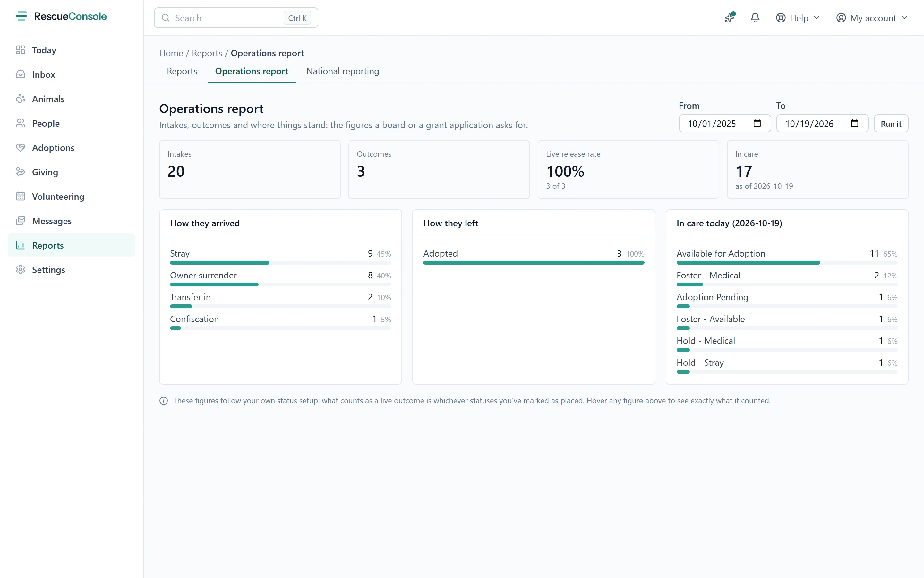Click the Stray progress bar

click(x=281, y=263)
